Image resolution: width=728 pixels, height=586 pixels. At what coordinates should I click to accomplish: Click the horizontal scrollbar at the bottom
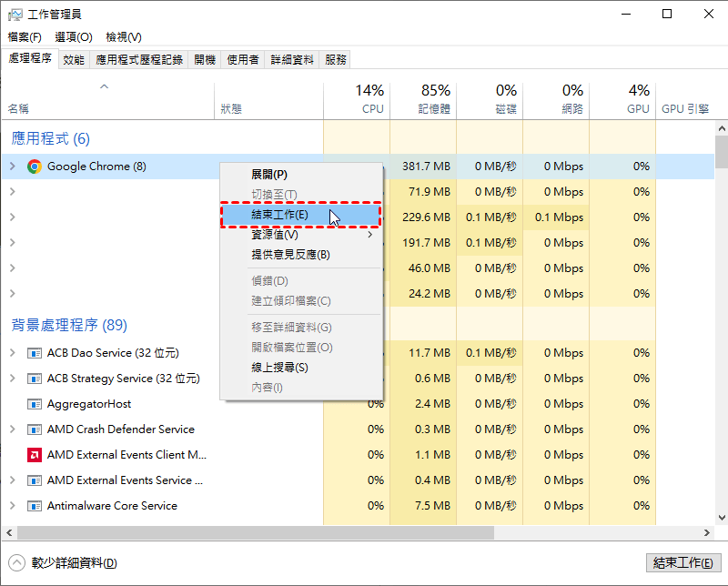coord(273,532)
